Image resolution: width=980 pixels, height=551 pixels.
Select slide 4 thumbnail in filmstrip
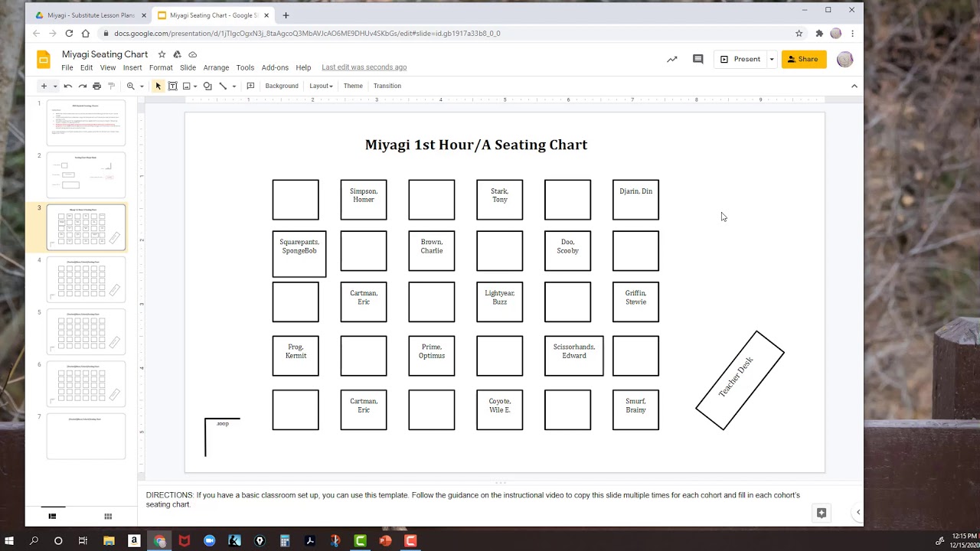click(86, 279)
